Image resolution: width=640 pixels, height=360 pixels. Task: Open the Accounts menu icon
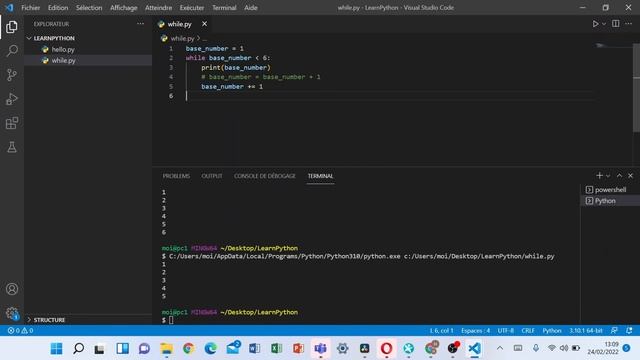click(x=12, y=289)
